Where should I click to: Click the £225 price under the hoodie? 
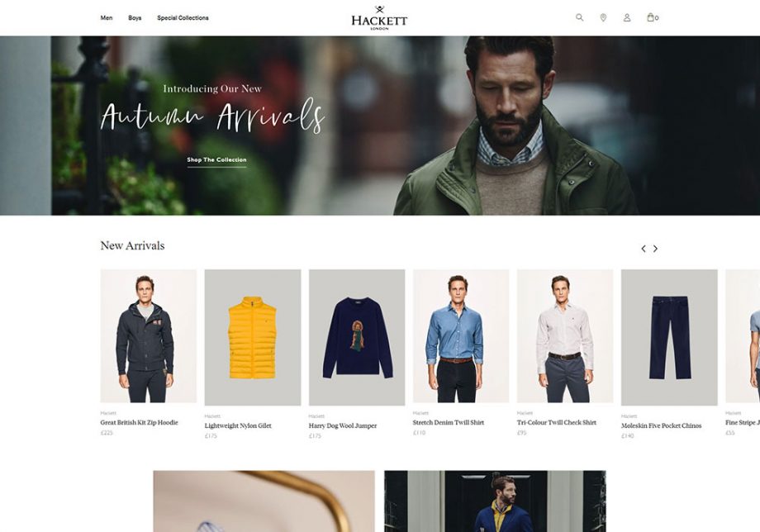(x=106, y=432)
